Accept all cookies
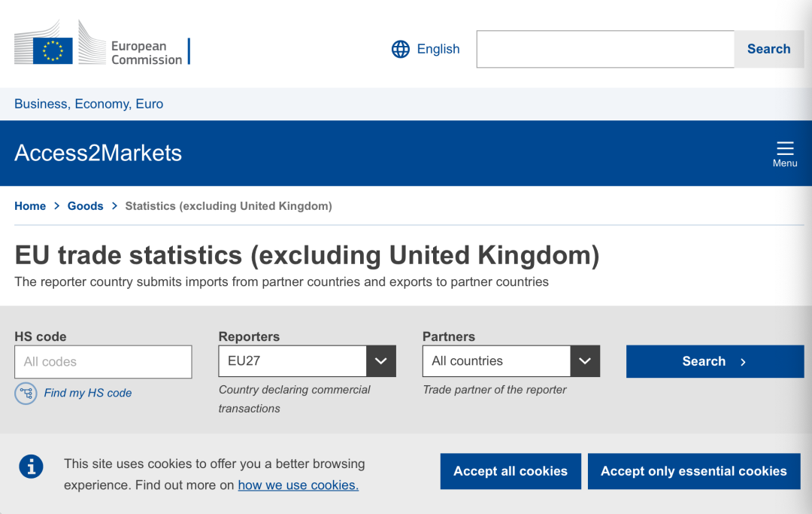Image resolution: width=812 pixels, height=514 pixels. click(x=511, y=471)
